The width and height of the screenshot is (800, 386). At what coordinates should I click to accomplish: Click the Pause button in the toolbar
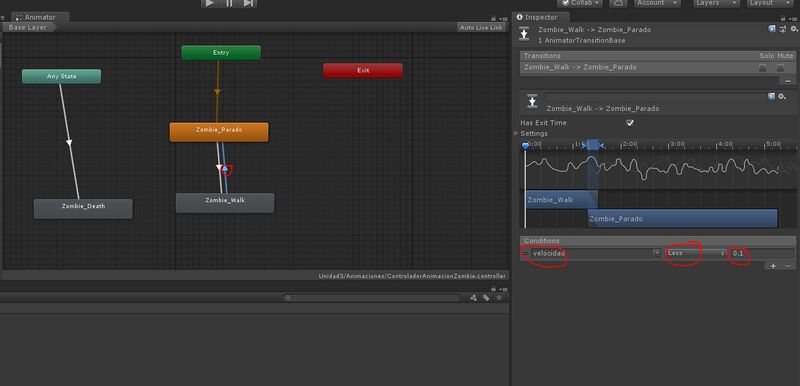point(229,3)
